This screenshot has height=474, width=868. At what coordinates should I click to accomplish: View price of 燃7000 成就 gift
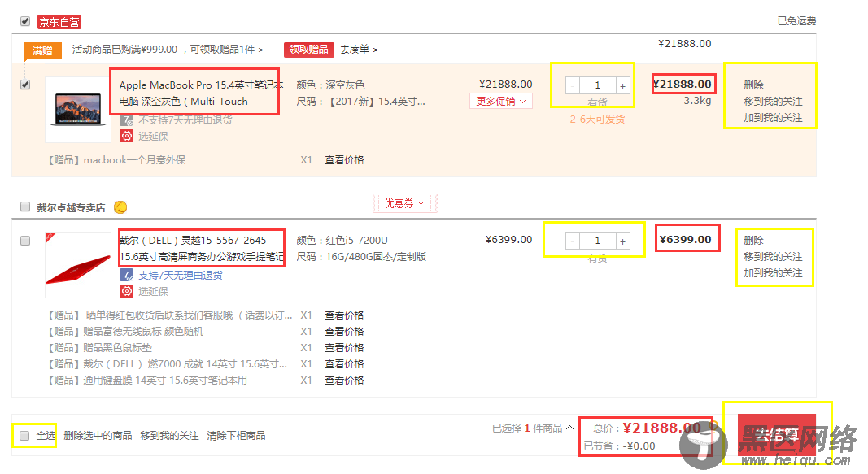click(344, 364)
